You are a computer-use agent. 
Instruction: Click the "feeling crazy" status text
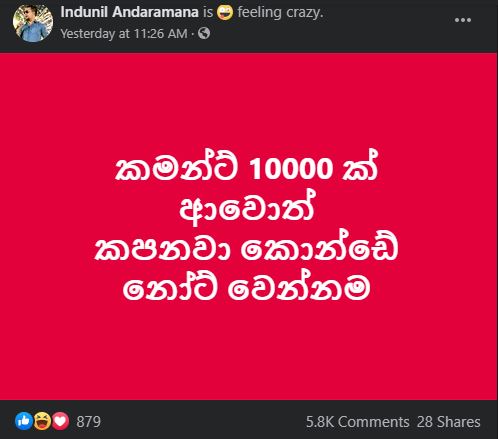click(x=280, y=13)
